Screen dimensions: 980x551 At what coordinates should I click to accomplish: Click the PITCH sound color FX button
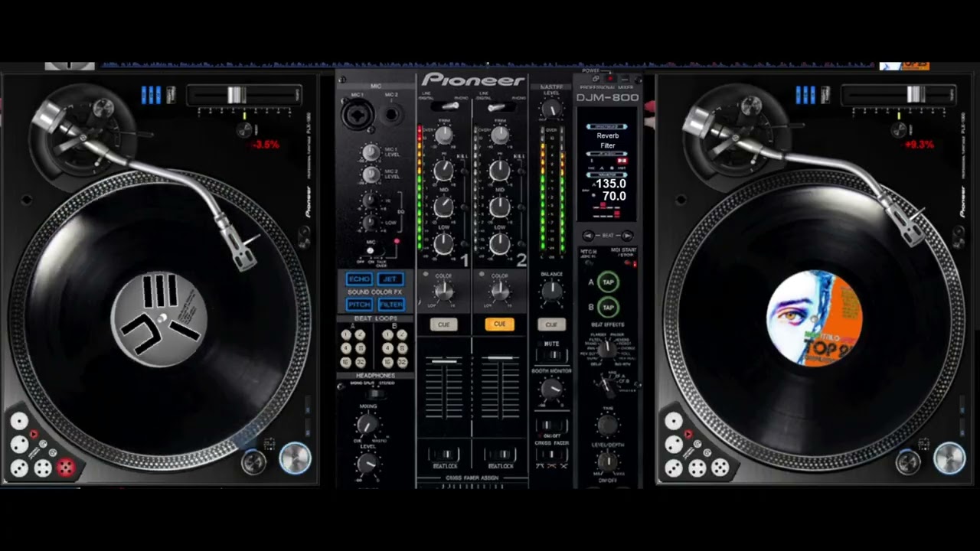359,305
